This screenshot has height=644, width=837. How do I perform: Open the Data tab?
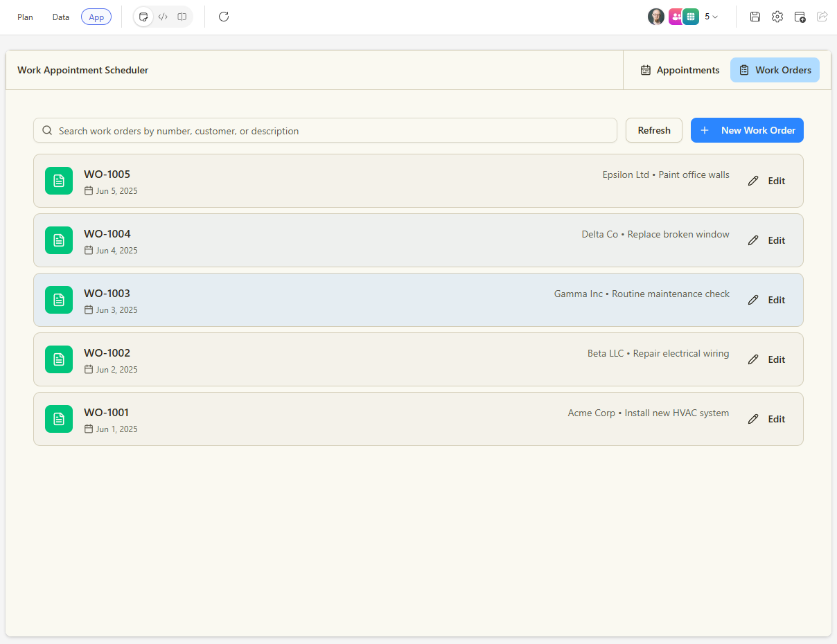[61, 17]
